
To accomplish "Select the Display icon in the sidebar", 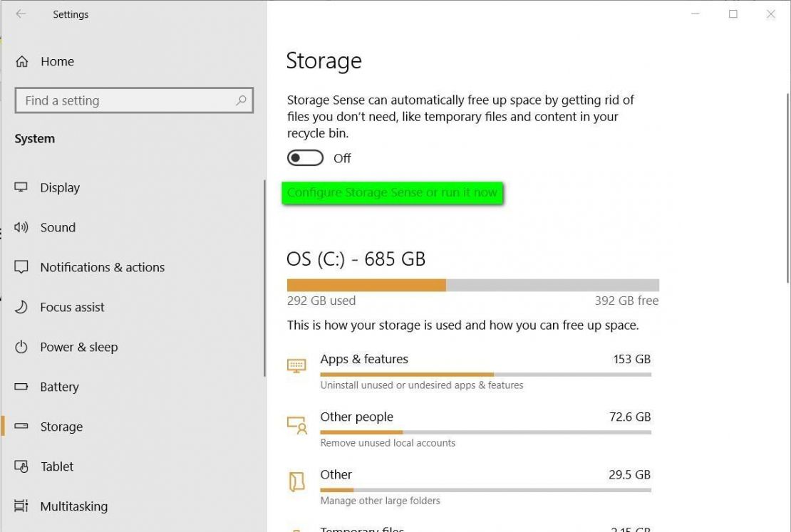I will tap(19, 187).
